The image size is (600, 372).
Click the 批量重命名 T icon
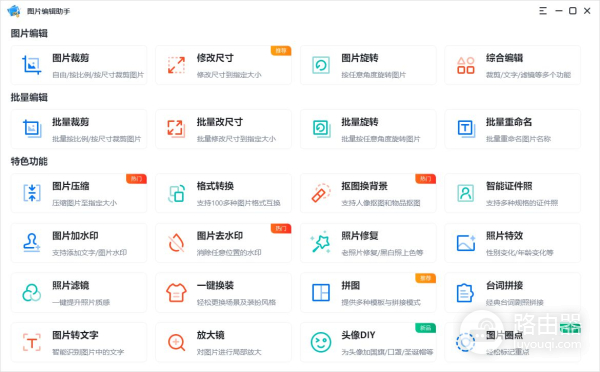pos(466,129)
